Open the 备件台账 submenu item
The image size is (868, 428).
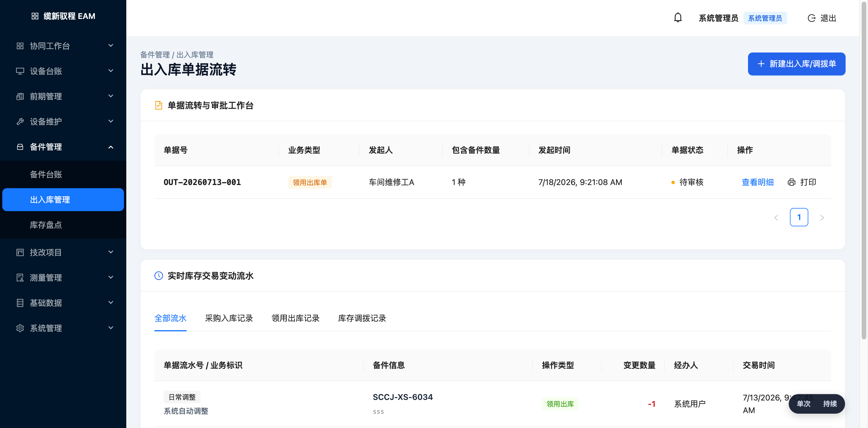click(x=63, y=174)
